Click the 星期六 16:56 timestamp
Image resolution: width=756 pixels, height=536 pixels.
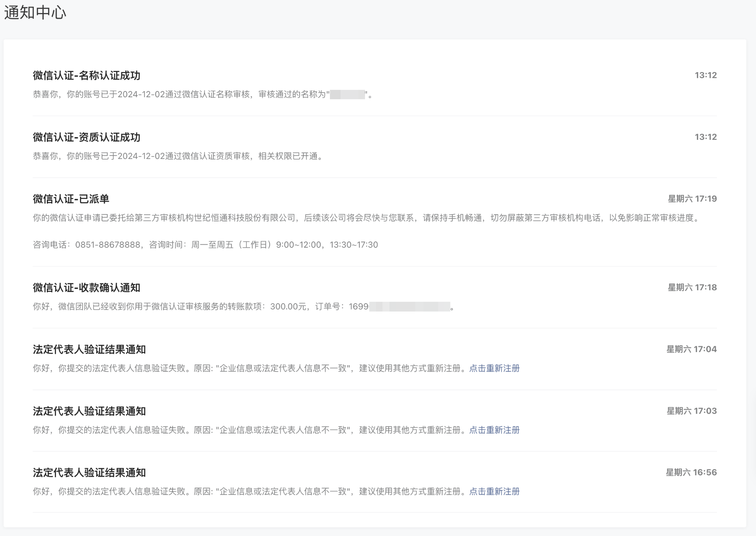point(691,473)
